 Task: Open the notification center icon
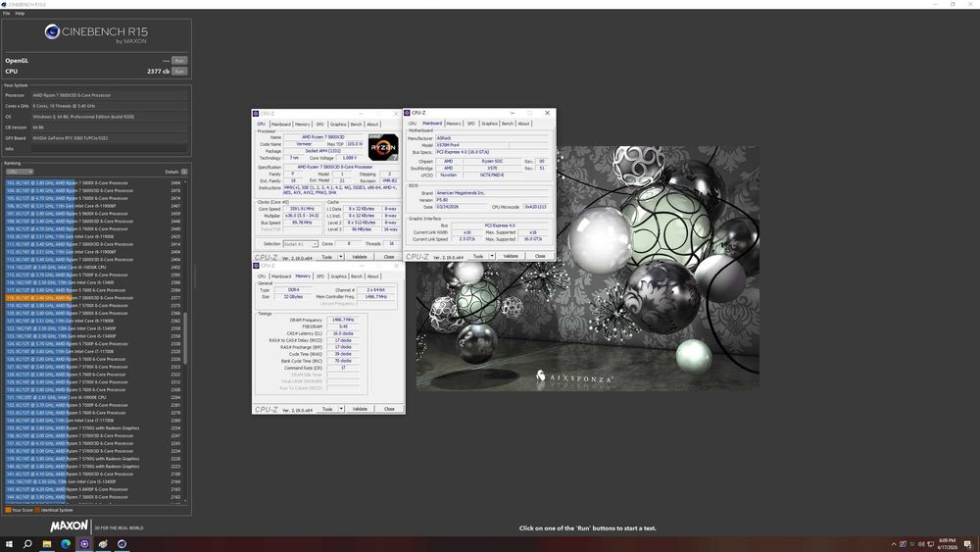click(968, 544)
